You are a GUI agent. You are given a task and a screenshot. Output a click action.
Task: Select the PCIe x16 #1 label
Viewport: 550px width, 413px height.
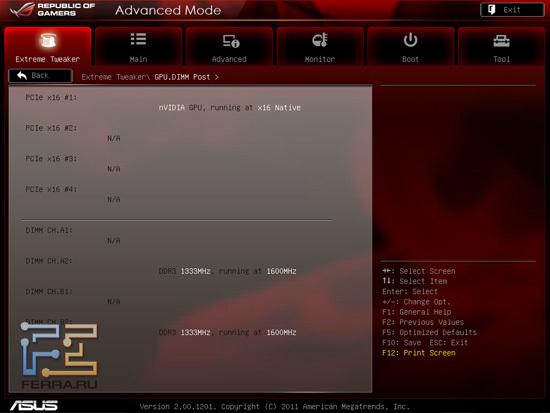(x=51, y=97)
